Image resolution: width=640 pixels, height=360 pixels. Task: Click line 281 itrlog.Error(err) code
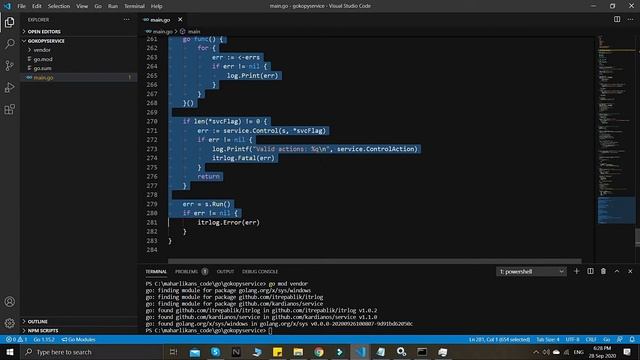[228, 222]
